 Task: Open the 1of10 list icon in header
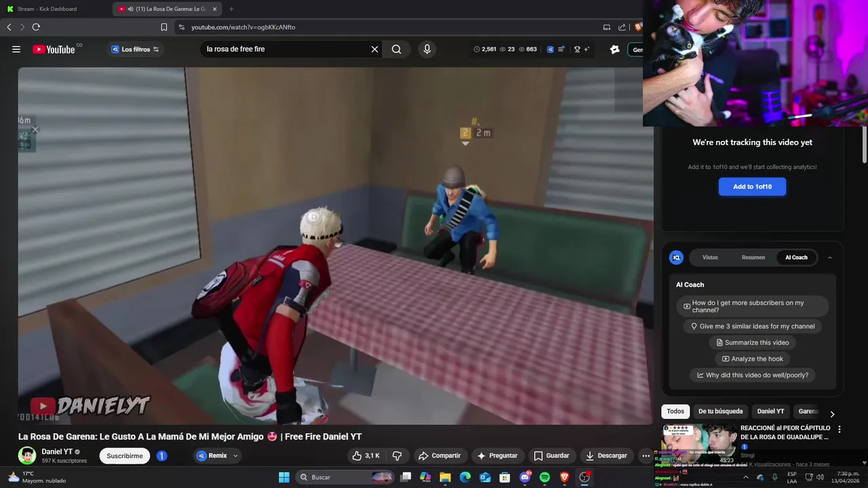561,49
